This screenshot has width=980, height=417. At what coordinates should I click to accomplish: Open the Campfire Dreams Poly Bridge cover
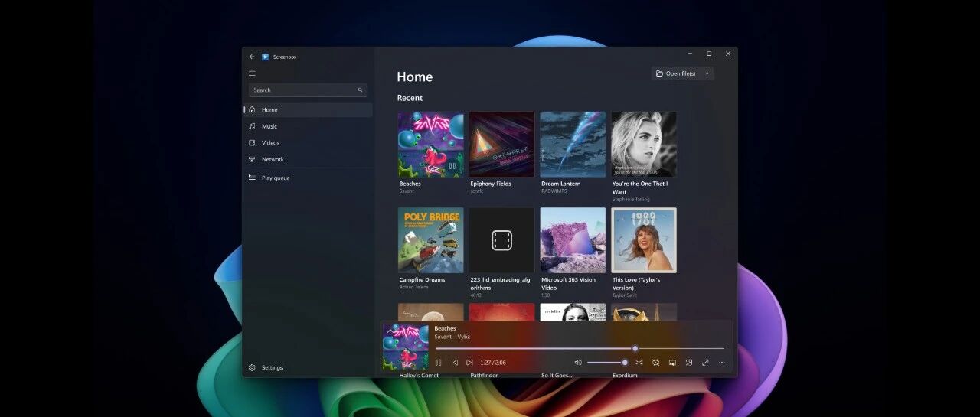(x=430, y=240)
